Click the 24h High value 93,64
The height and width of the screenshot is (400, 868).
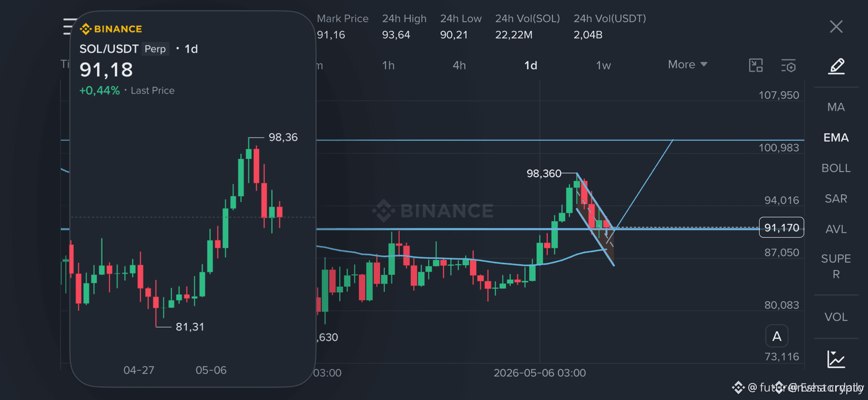[x=396, y=35]
